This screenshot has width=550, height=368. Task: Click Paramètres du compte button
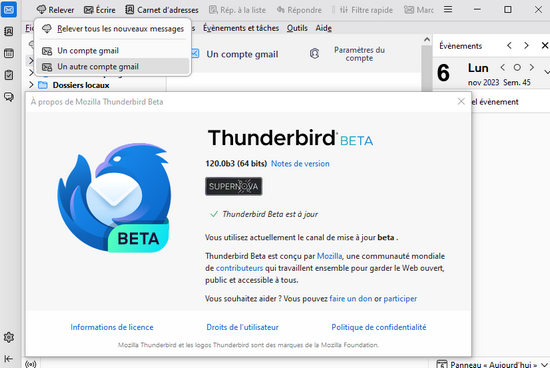(x=359, y=54)
